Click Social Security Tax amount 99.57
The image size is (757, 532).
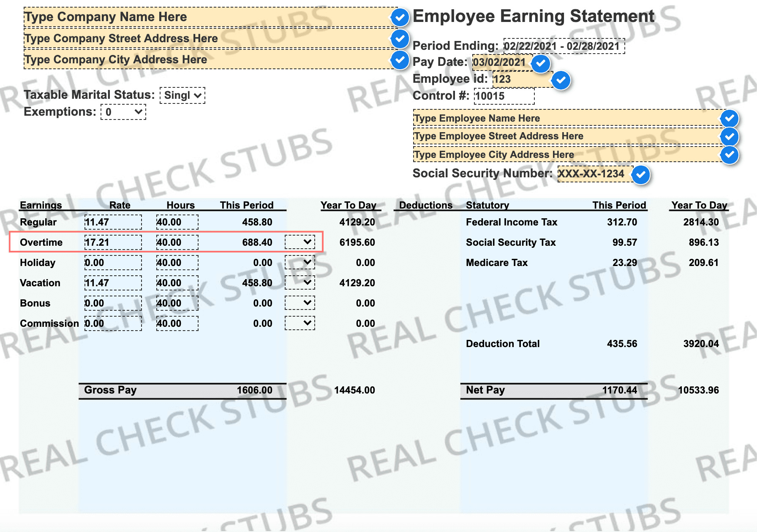pos(624,242)
